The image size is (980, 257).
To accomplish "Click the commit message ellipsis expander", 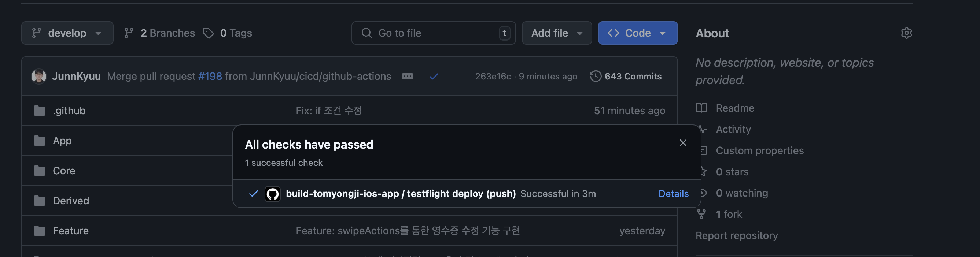I will click(407, 77).
